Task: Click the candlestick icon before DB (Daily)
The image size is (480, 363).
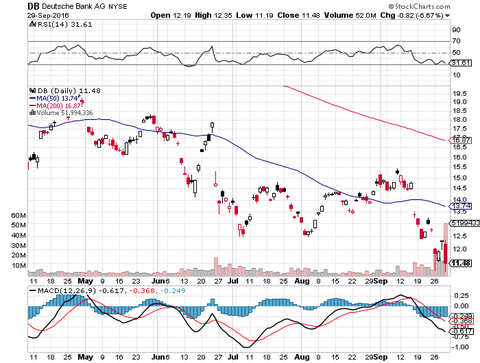Action: pyautogui.click(x=33, y=90)
